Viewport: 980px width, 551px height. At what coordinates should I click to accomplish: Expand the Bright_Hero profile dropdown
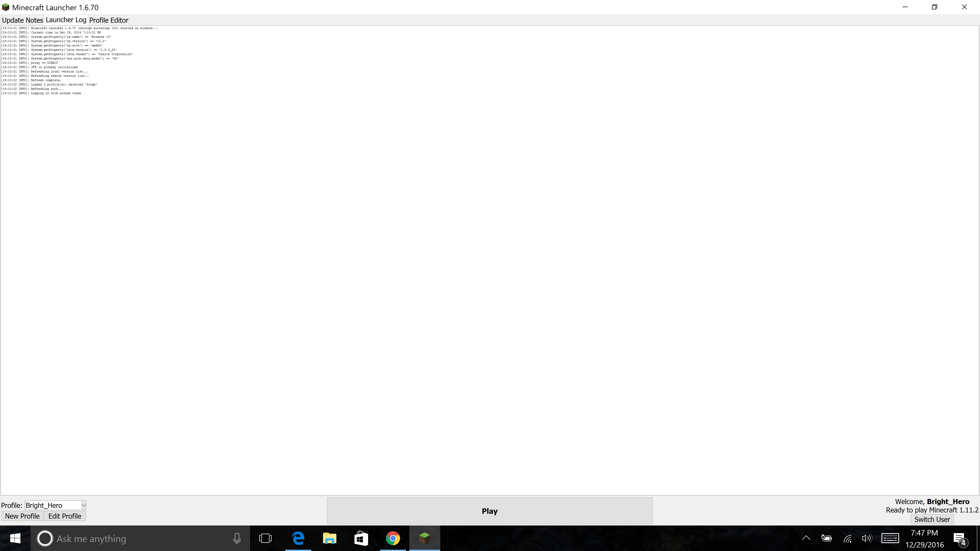83,505
